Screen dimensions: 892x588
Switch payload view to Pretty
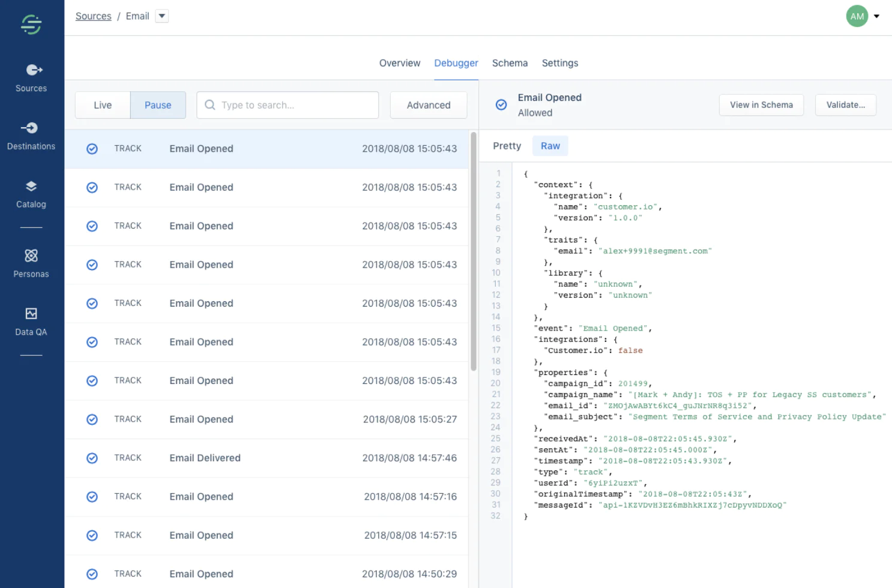[x=506, y=146]
